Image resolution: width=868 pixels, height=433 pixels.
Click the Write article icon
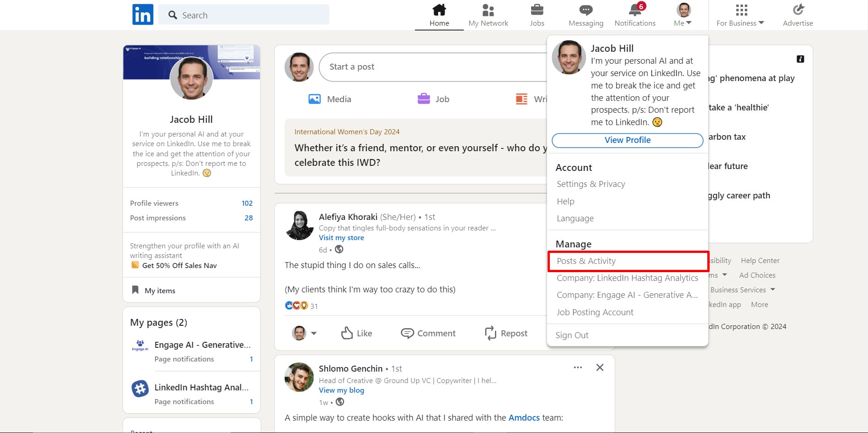(521, 99)
